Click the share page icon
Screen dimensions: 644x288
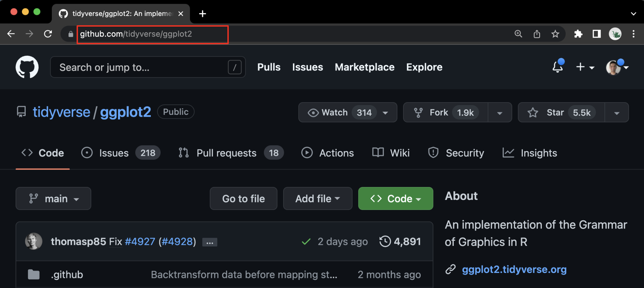537,34
